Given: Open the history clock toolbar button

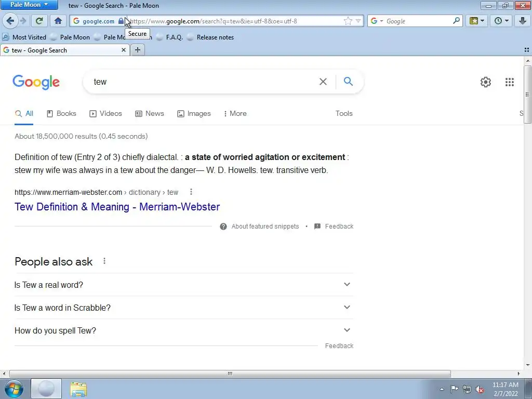Looking at the screenshot, I should 501,21.
